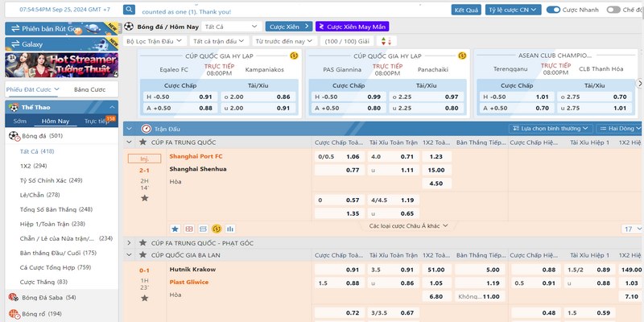Open Tỷ Số Chính Xác (249) market

pyautogui.click(x=51, y=180)
